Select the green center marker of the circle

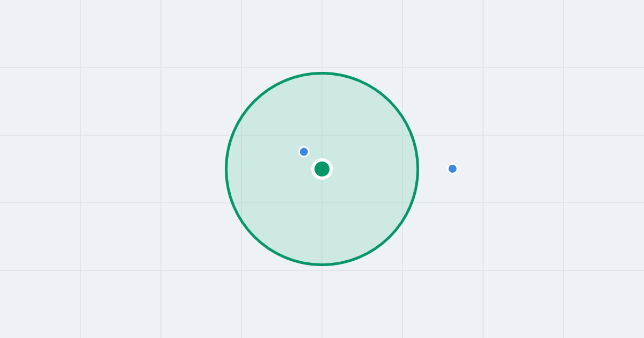322,169
